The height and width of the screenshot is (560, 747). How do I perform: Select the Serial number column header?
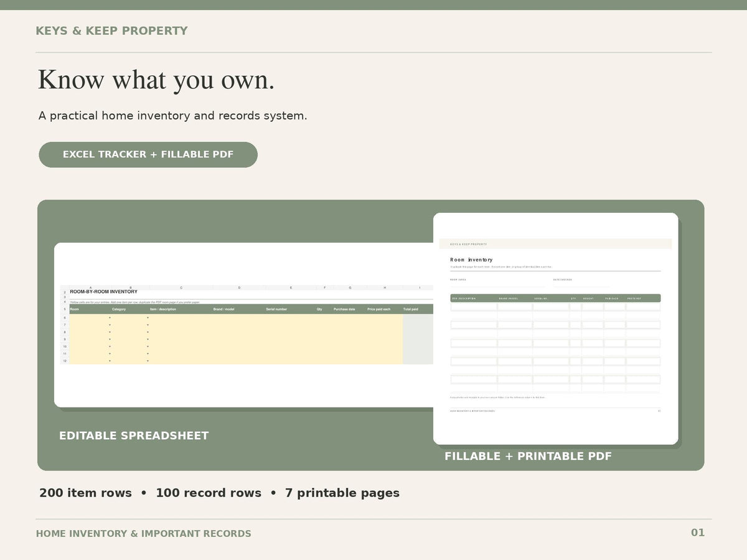coord(276,309)
